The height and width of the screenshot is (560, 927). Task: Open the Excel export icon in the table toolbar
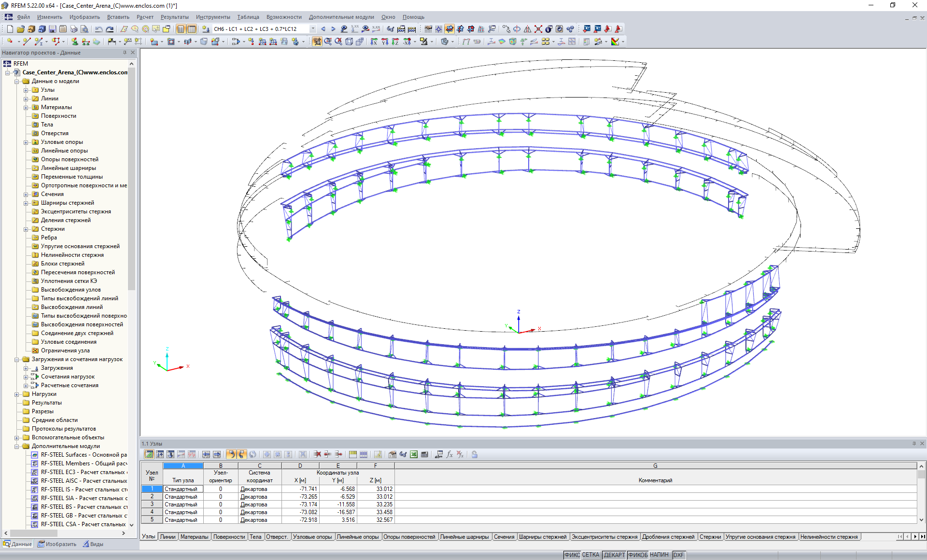point(413,454)
